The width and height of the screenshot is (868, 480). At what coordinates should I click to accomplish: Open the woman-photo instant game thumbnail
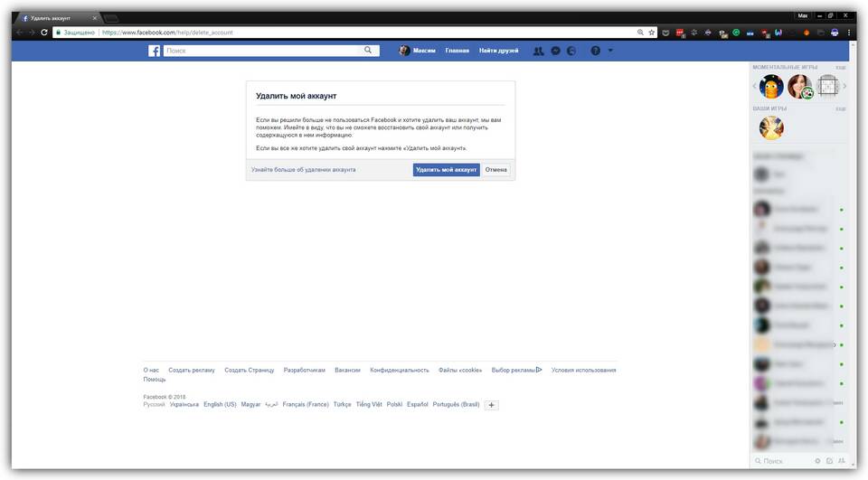tap(800, 87)
